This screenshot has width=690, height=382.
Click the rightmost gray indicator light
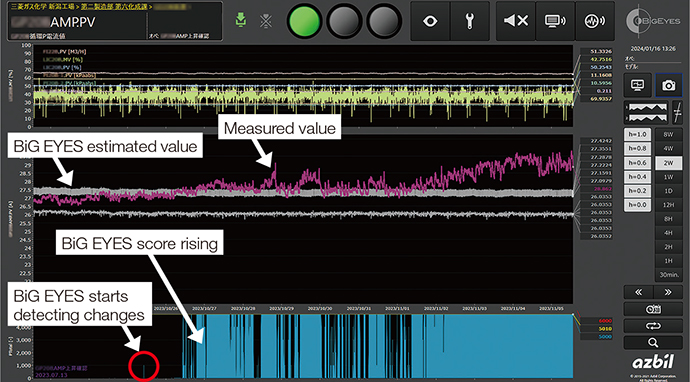coord(385,21)
